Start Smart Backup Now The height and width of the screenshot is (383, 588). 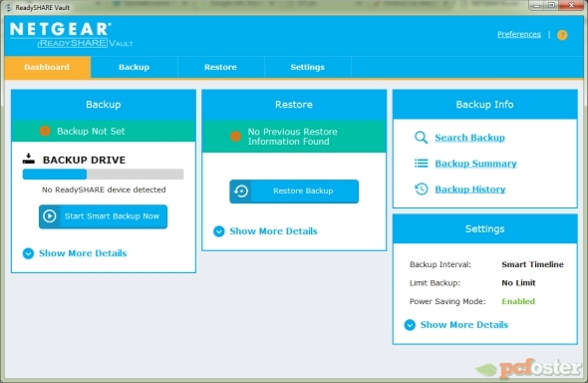click(x=103, y=216)
